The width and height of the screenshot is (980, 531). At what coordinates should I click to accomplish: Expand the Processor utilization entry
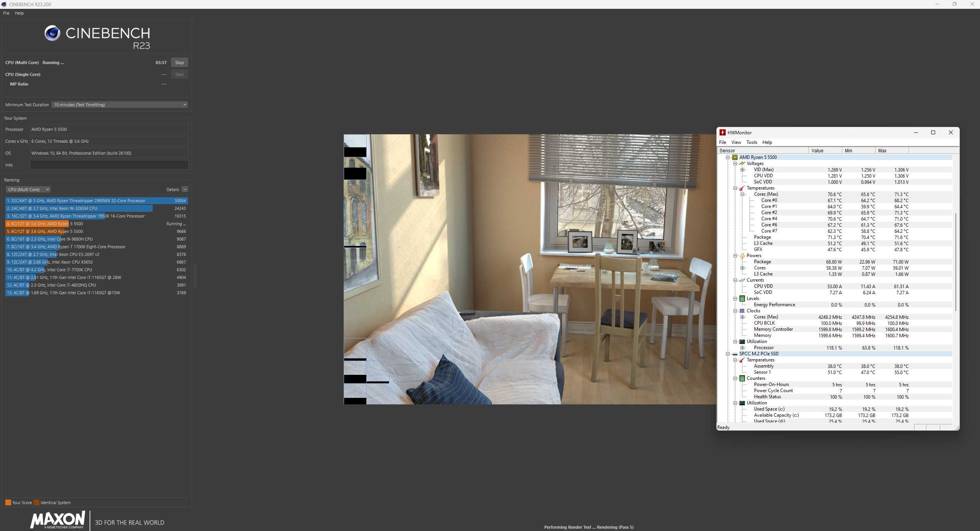[x=742, y=348]
